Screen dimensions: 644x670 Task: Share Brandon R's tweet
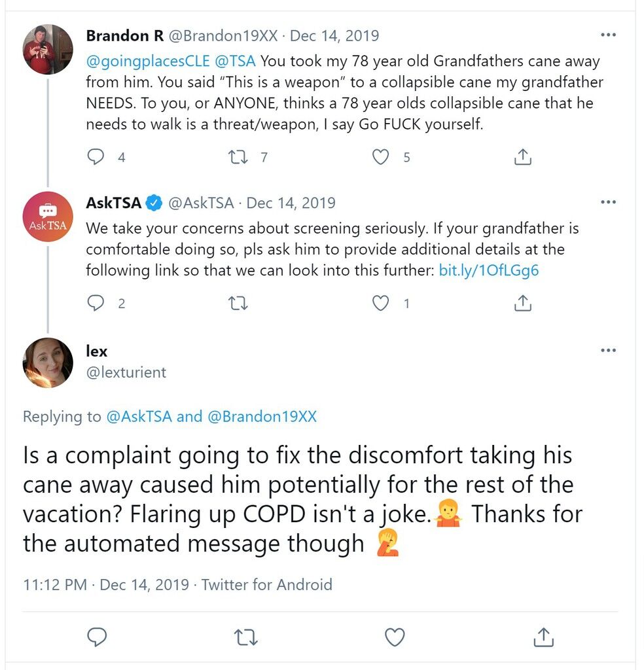click(x=523, y=157)
